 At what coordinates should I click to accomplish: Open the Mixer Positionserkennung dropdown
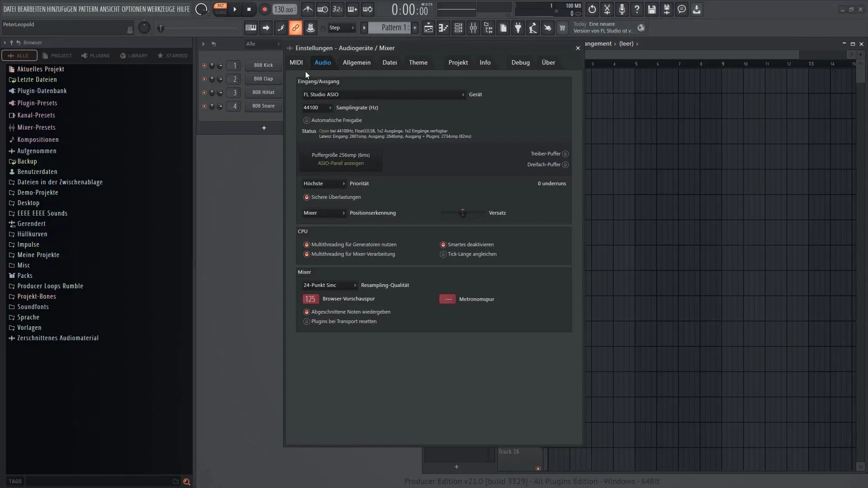[324, 213]
